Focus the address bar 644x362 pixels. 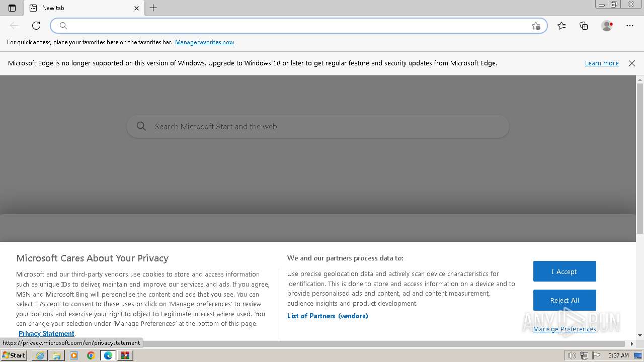[299, 26]
